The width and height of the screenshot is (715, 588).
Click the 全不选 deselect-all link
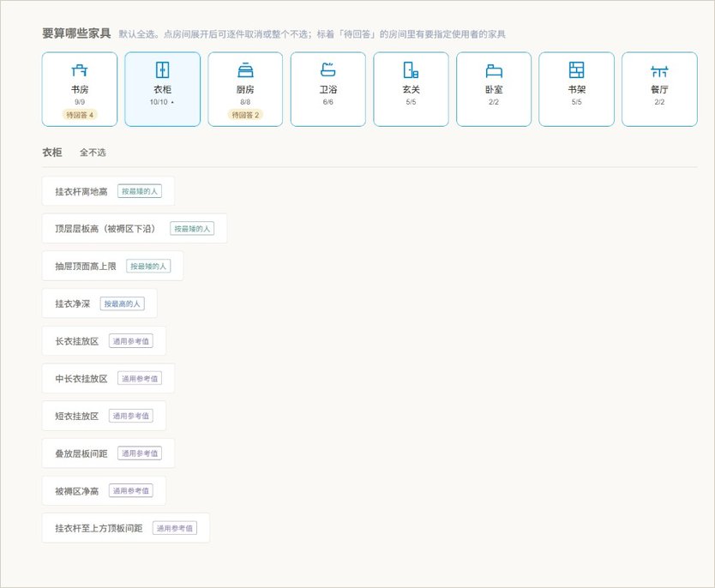point(93,153)
